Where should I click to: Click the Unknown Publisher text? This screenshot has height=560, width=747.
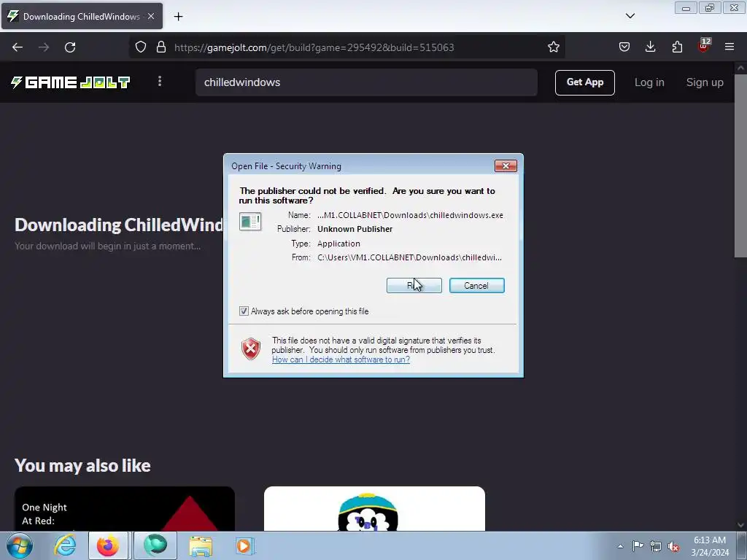355,229
